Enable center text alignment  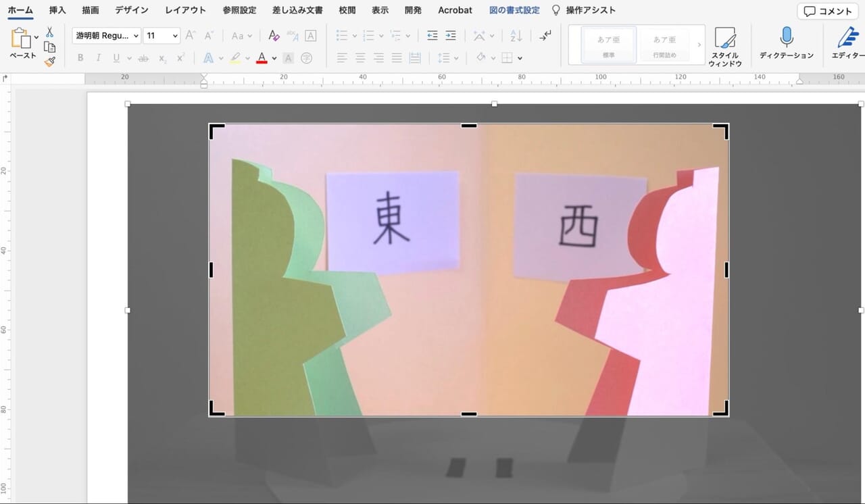click(360, 57)
